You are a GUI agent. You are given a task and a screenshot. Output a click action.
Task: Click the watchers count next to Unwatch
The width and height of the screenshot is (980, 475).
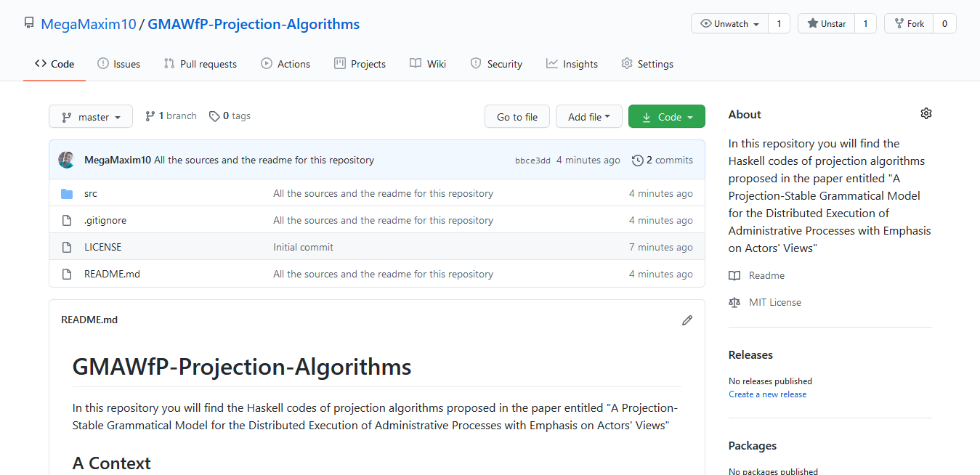pos(779,23)
